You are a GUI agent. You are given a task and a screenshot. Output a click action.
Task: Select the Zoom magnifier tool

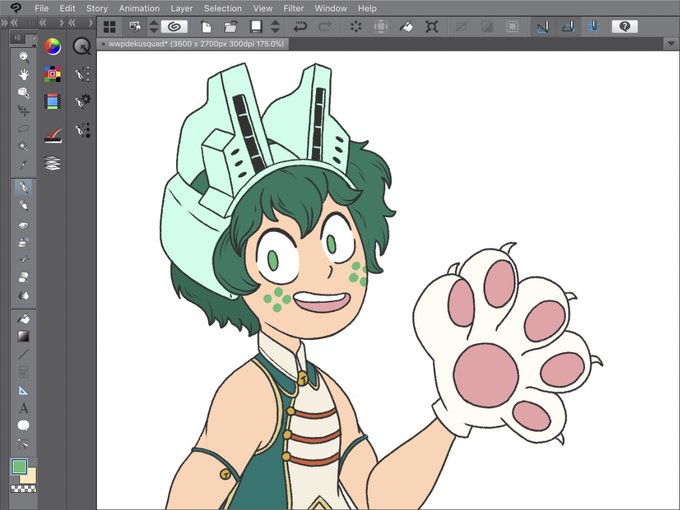(x=23, y=56)
